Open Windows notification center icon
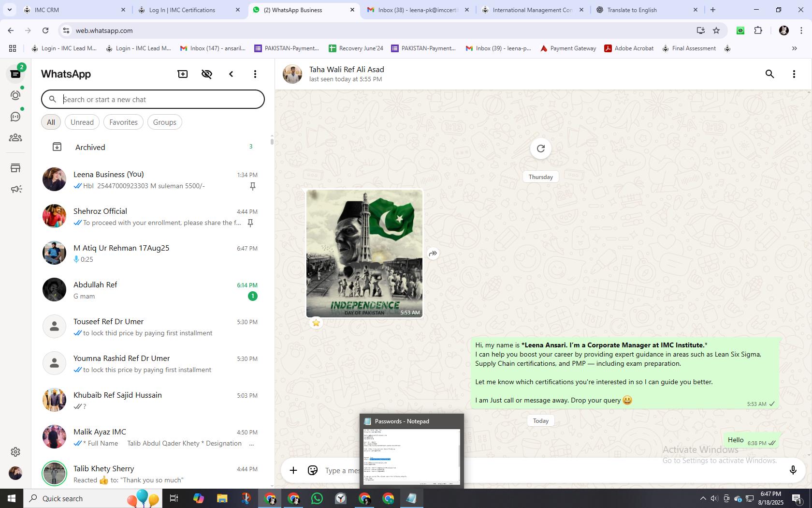Image resolution: width=812 pixels, height=508 pixels. coord(797,498)
